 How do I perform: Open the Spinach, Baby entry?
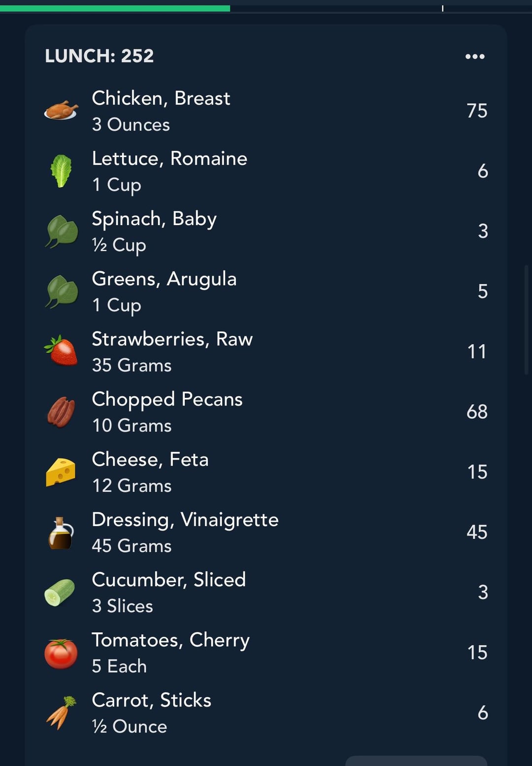[x=266, y=231]
